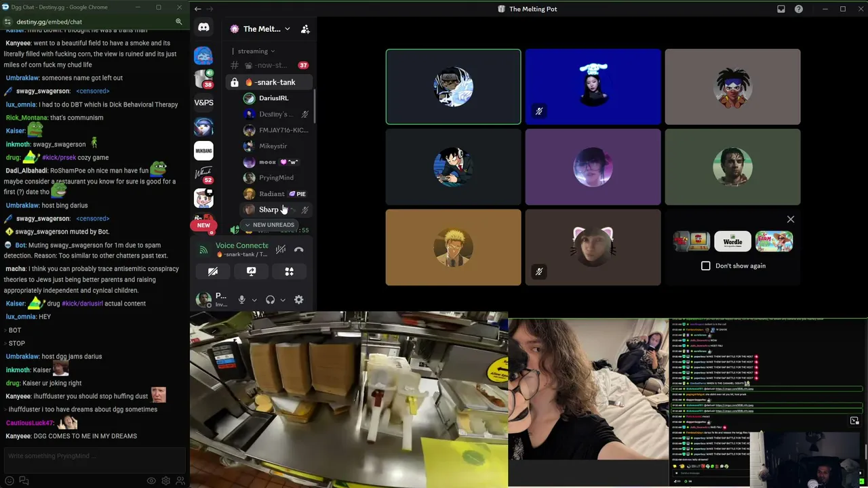Click username Rick_Montana in Dgg chat
Image resolution: width=868 pixels, height=488 pixels.
tap(26, 118)
